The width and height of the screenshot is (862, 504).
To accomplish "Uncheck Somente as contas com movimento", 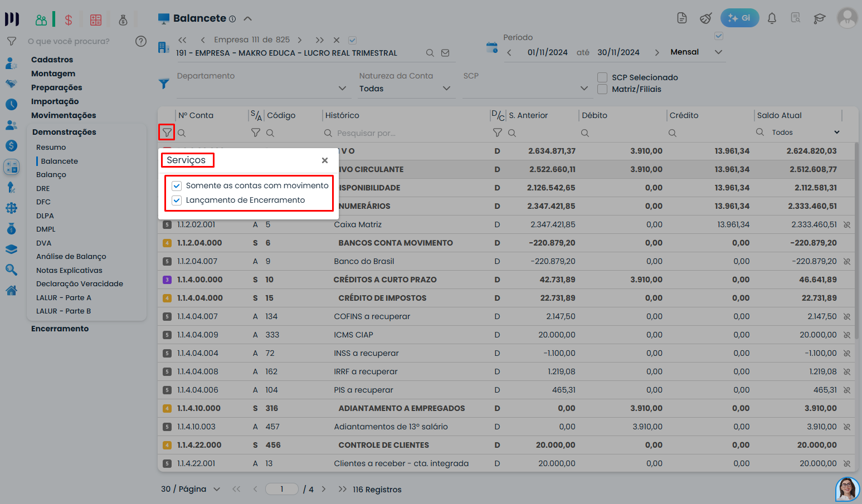I will coord(177,186).
